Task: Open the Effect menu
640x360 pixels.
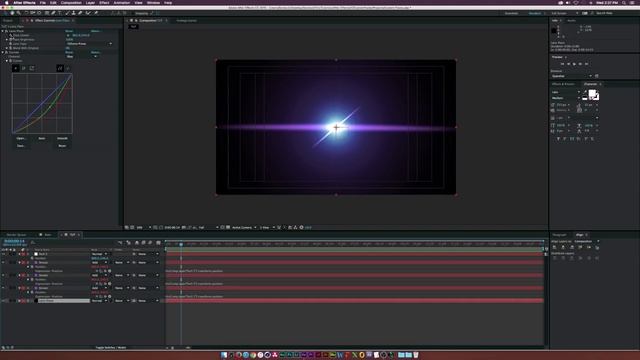Action: [104, 2]
